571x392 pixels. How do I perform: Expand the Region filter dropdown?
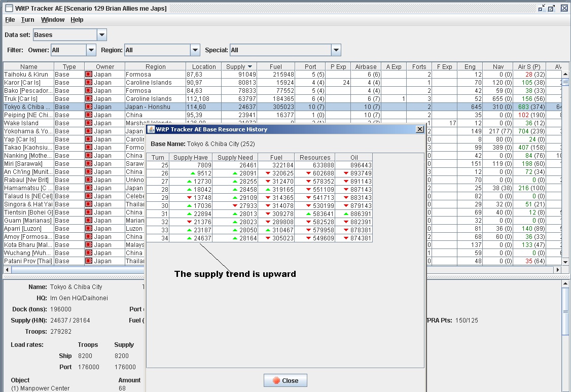(x=195, y=50)
